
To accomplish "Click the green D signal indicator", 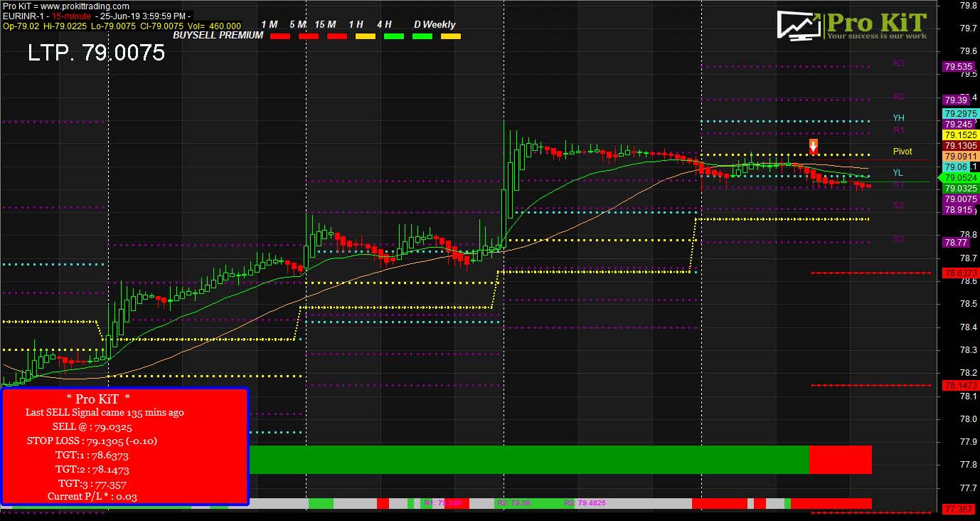I will pos(421,35).
